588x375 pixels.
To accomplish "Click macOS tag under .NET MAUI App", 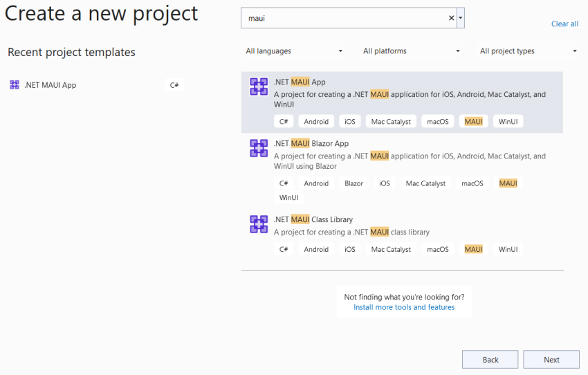I will [438, 122].
